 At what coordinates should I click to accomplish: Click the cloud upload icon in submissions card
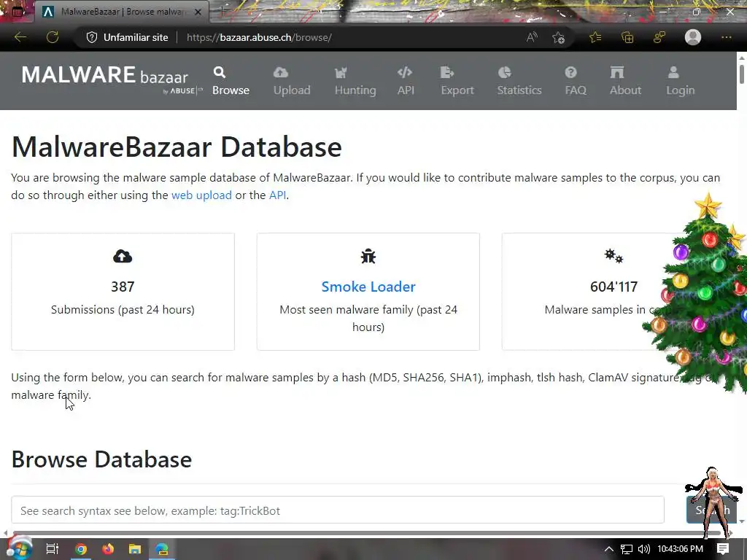pyautogui.click(x=123, y=257)
